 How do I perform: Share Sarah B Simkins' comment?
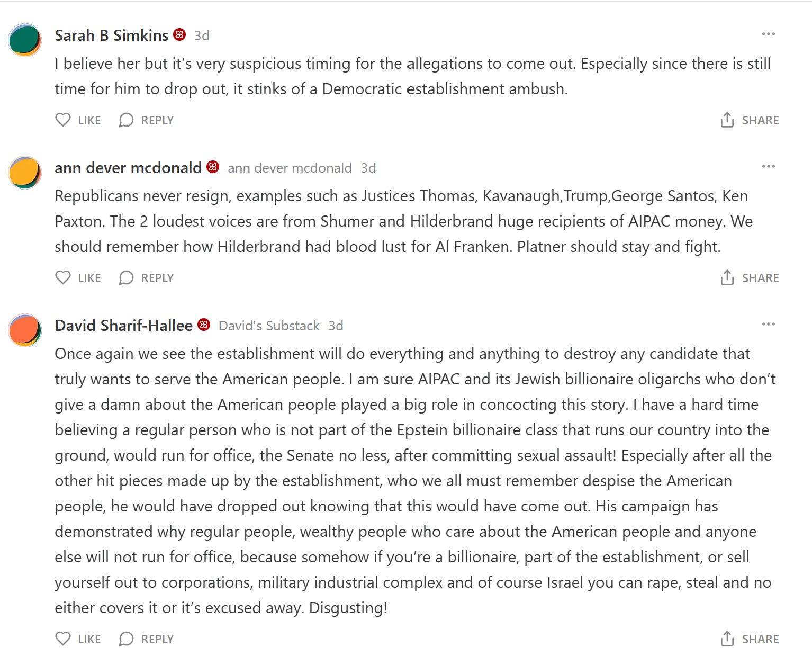(x=750, y=120)
